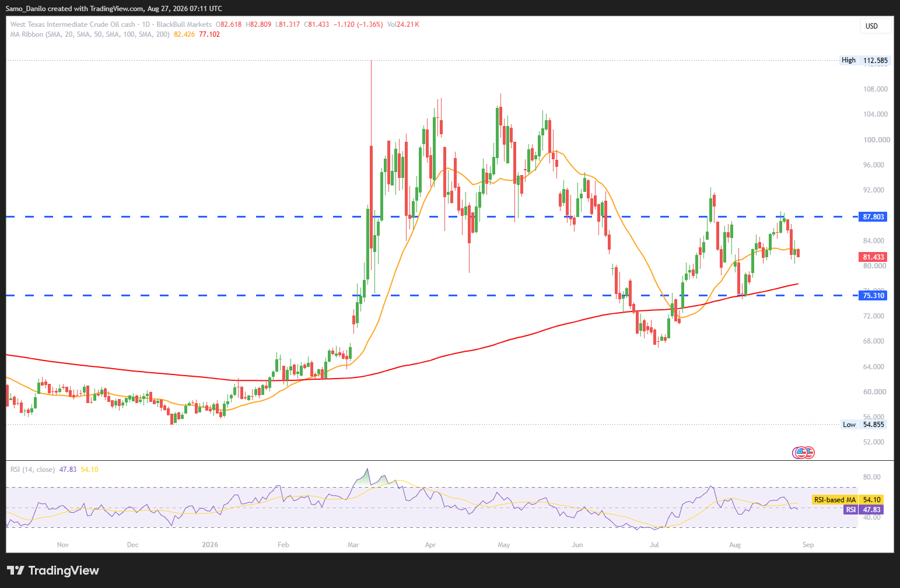Click the TradingView logo in the footer
900x588 pixels.
click(x=53, y=570)
